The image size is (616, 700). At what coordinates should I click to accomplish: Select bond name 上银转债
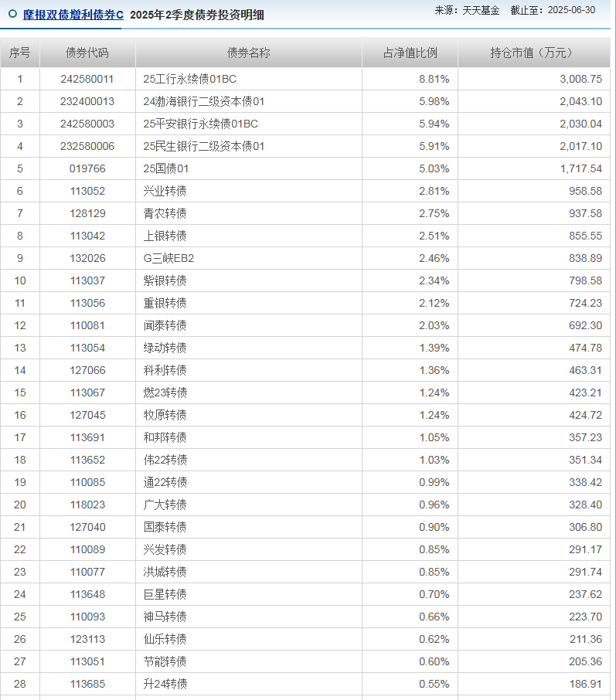[x=165, y=236]
